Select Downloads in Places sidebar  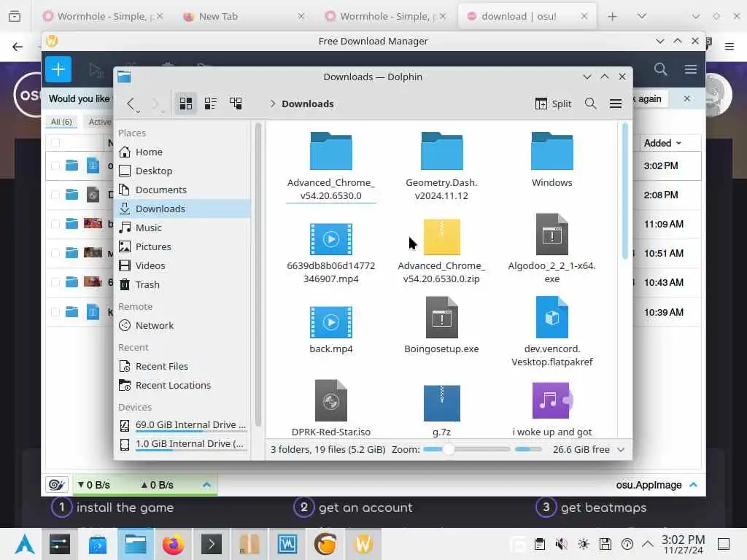[183, 209]
